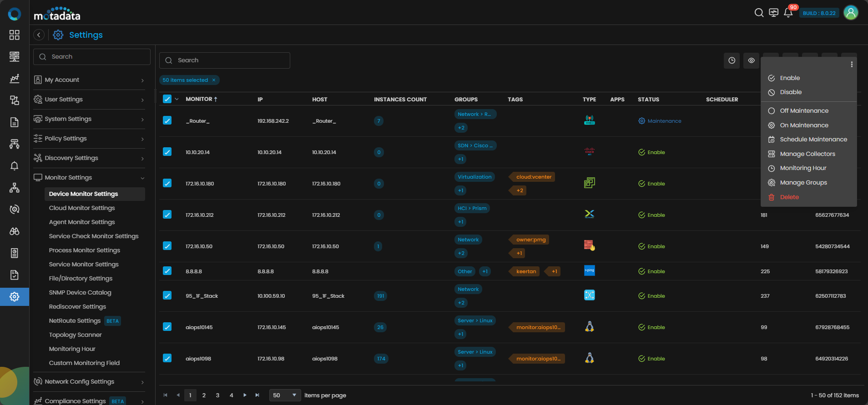Expand the Discovery Settings section
The height and width of the screenshot is (405, 868).
[x=89, y=158]
